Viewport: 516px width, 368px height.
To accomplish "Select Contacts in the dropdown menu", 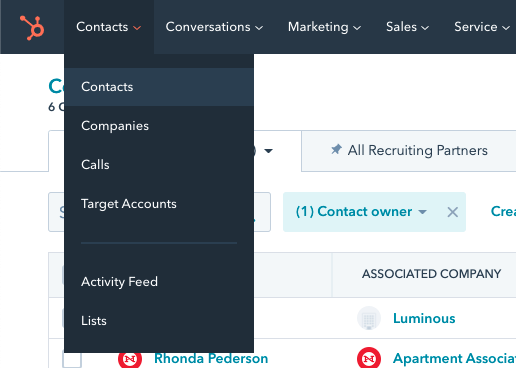I will click(x=159, y=87).
